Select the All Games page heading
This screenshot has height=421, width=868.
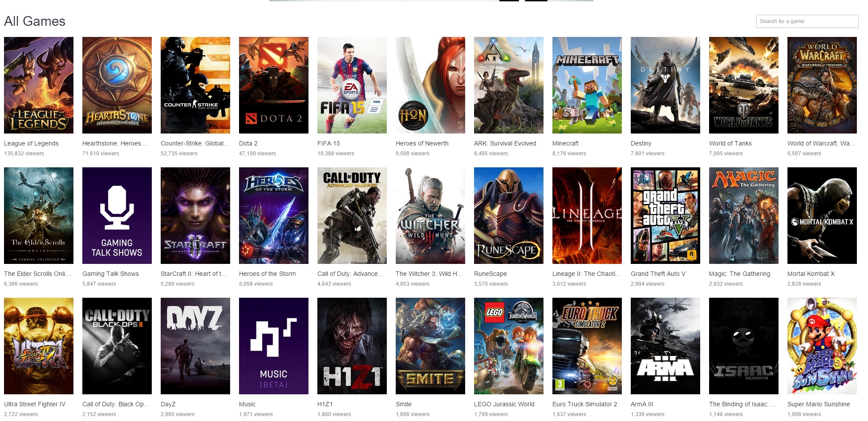35,21
